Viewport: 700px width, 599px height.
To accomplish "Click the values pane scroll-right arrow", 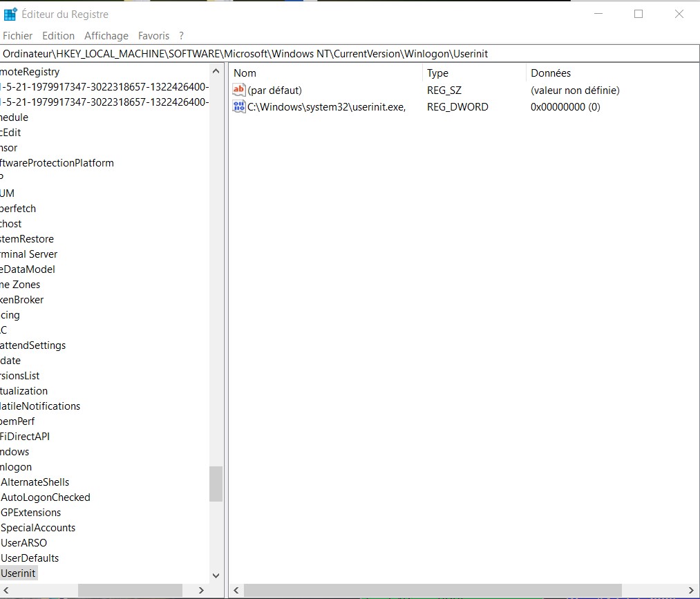I will pyautogui.click(x=691, y=590).
